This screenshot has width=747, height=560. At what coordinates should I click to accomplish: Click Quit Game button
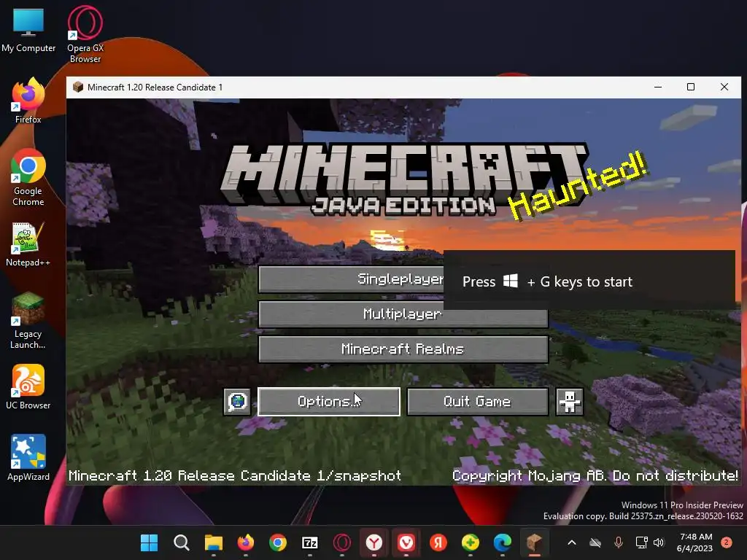pyautogui.click(x=477, y=402)
